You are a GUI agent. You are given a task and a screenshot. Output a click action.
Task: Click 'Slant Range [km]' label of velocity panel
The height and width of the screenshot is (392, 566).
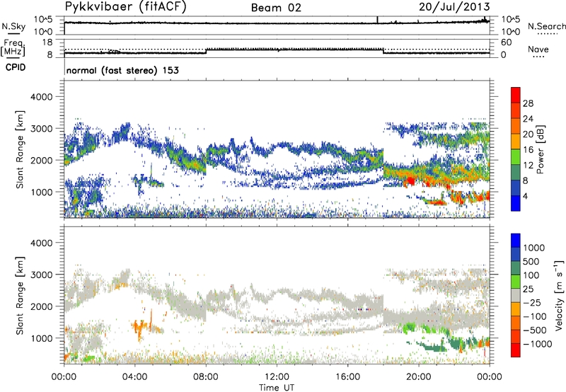20,296
